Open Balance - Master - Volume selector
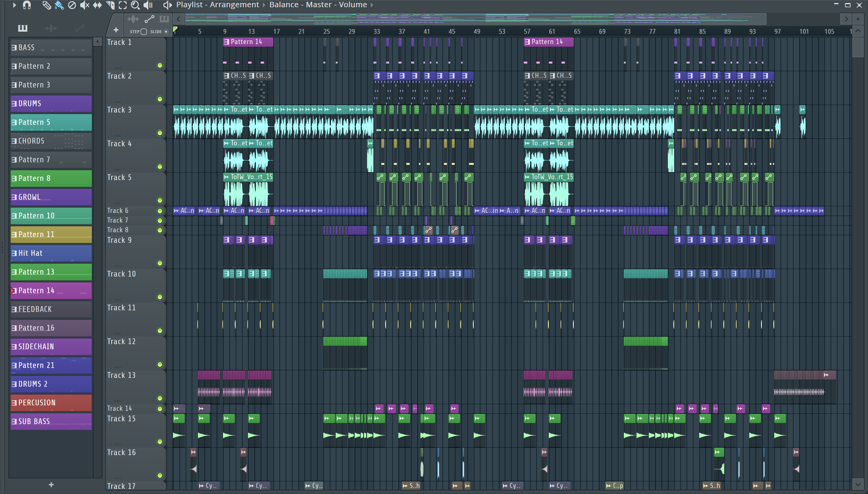 [318, 5]
